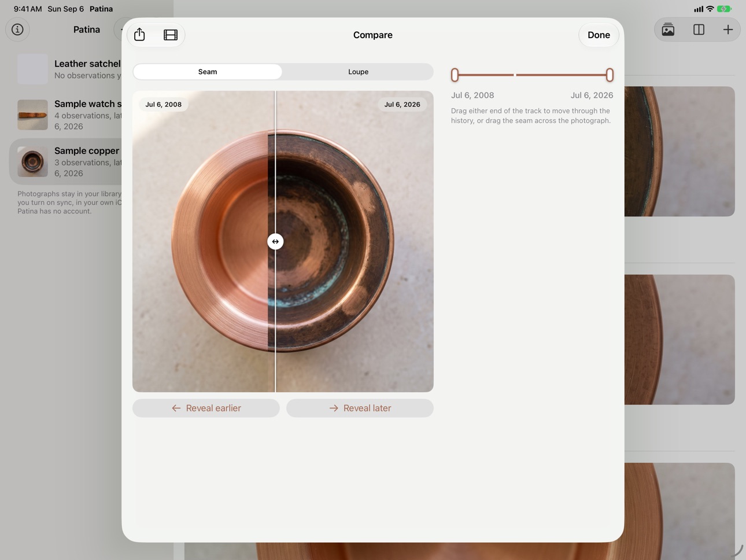This screenshot has width=746, height=560.
Task: Click the Done button
Action: tap(599, 35)
